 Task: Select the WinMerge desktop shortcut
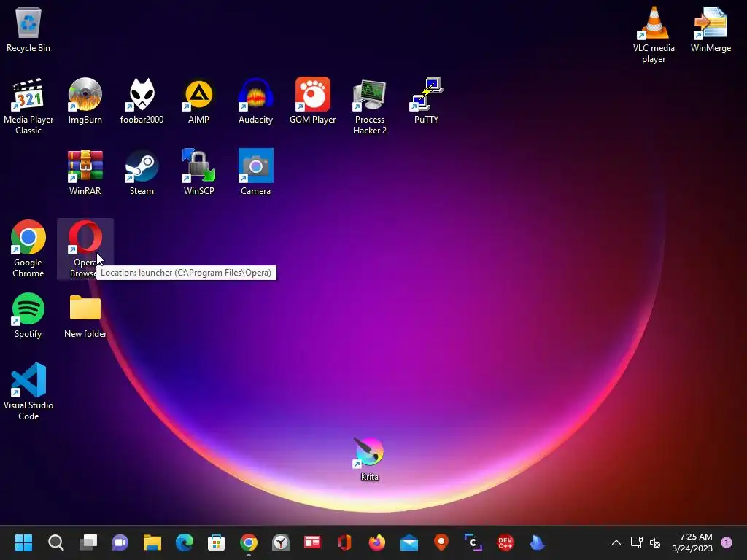711,29
